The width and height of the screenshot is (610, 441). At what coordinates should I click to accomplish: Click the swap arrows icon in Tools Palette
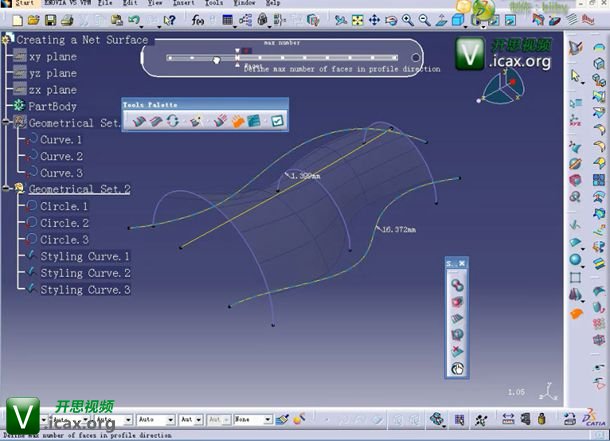[173, 121]
